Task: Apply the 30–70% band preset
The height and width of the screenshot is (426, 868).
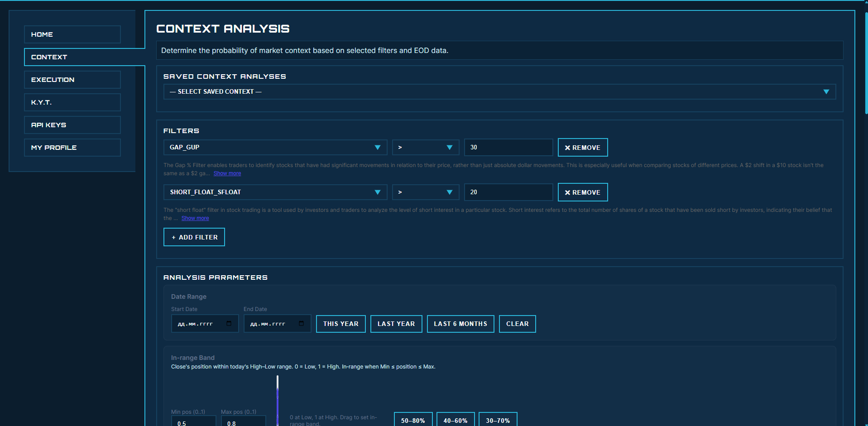Action: point(498,420)
